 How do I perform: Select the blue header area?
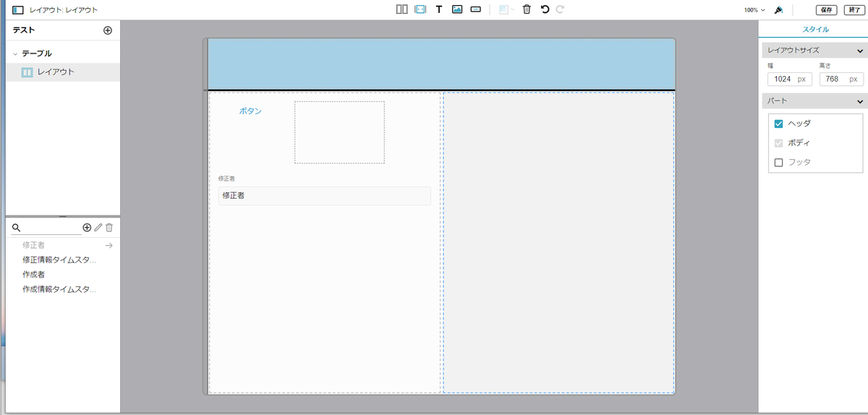pos(441,64)
